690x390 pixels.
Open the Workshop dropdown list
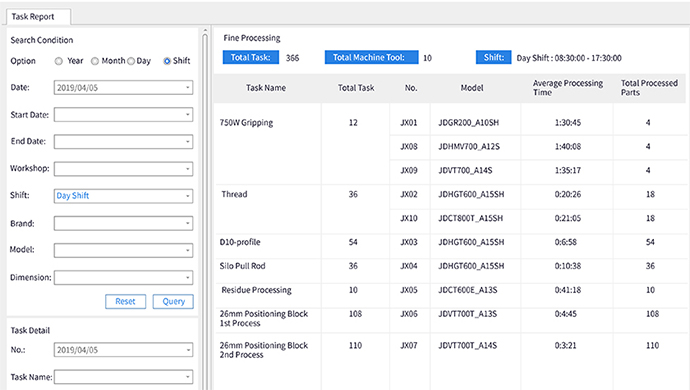(123, 169)
